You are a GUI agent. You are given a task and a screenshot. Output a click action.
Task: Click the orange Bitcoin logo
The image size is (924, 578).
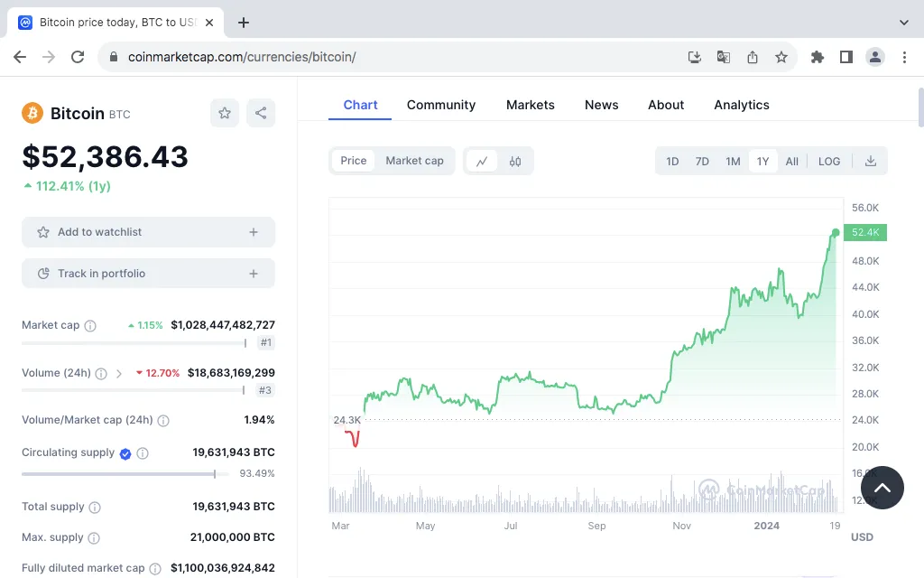coord(32,113)
